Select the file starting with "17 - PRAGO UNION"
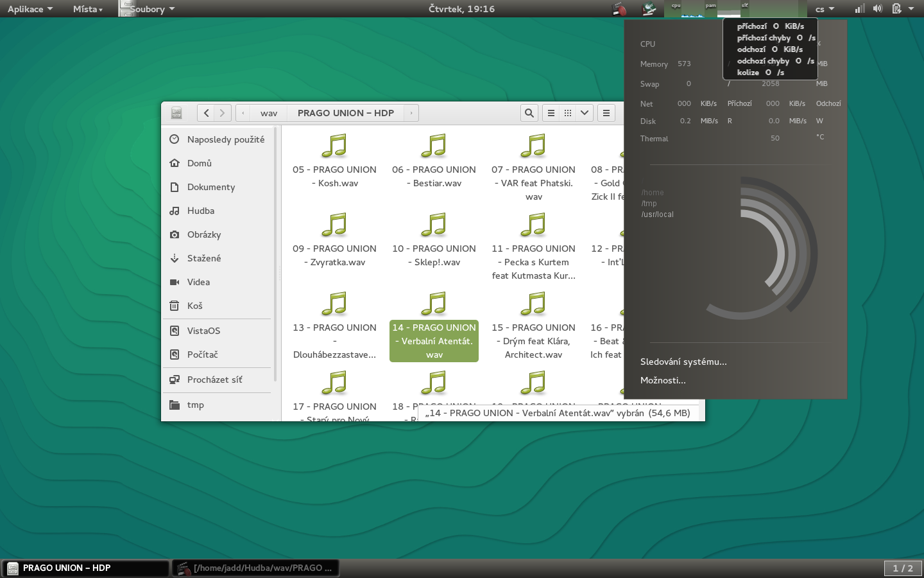924x578 pixels. click(334, 395)
